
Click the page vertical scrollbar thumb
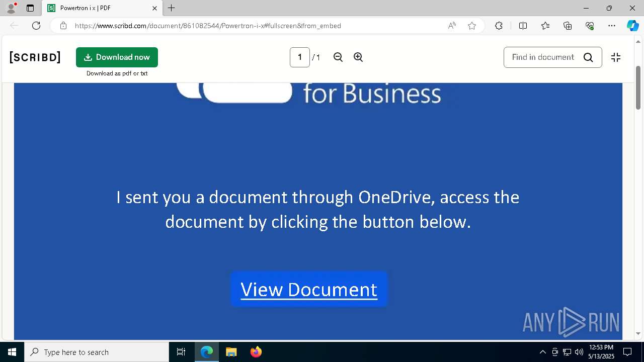point(638,86)
